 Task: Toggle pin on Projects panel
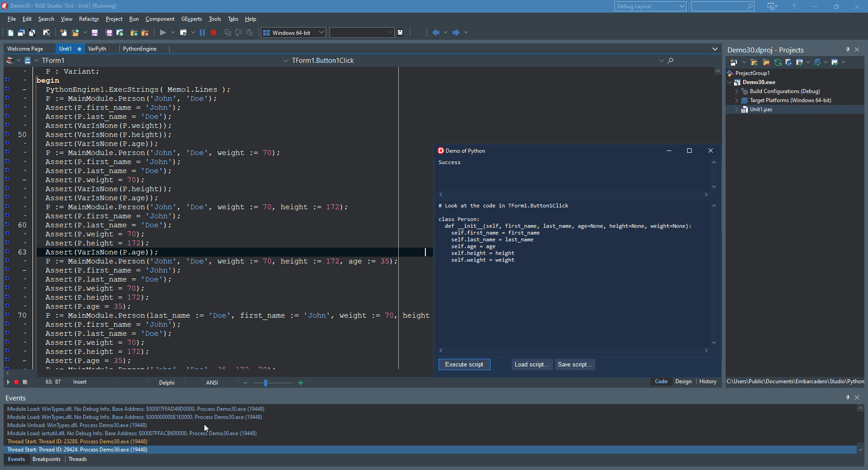coord(848,50)
